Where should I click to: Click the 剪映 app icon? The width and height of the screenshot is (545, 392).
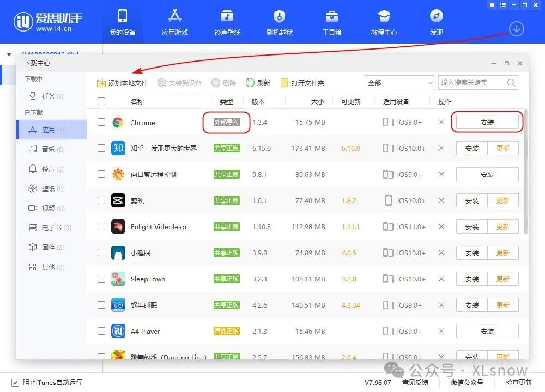pos(118,200)
